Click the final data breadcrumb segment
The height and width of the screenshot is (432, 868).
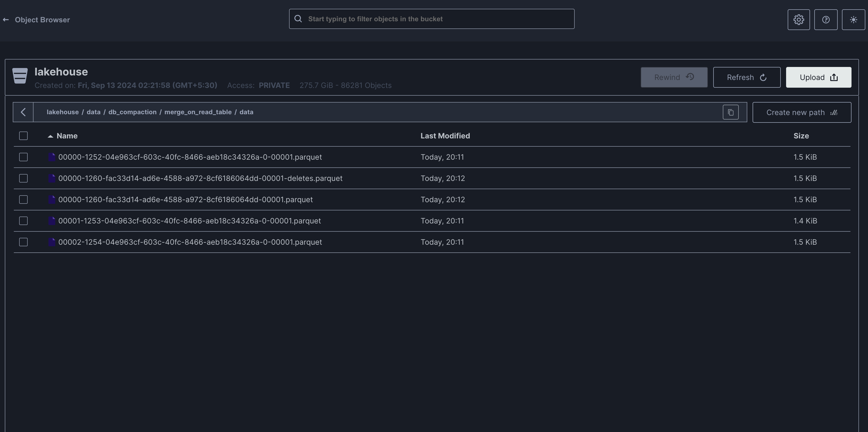246,112
